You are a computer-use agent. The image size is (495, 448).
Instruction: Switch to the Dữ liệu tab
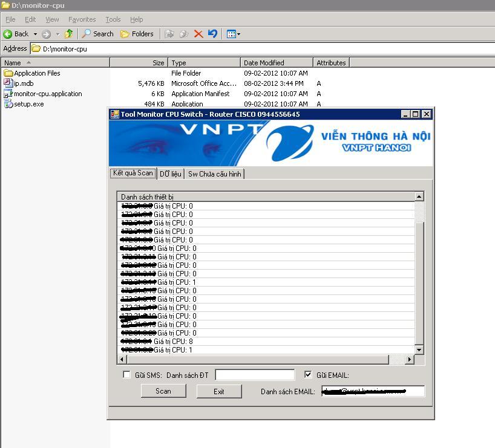(170, 174)
